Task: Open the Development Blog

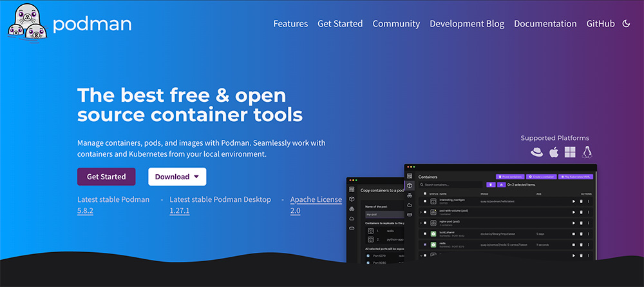Action: pos(467,24)
